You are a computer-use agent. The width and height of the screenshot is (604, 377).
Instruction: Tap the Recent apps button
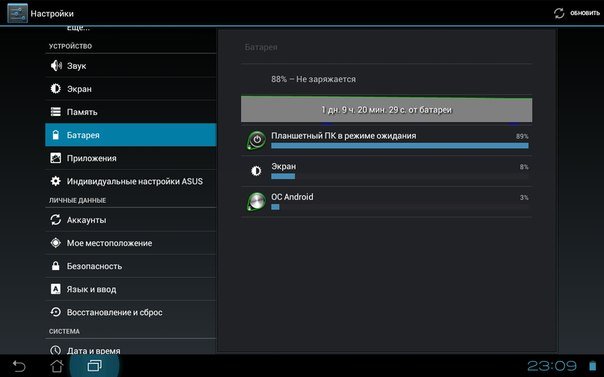94,365
